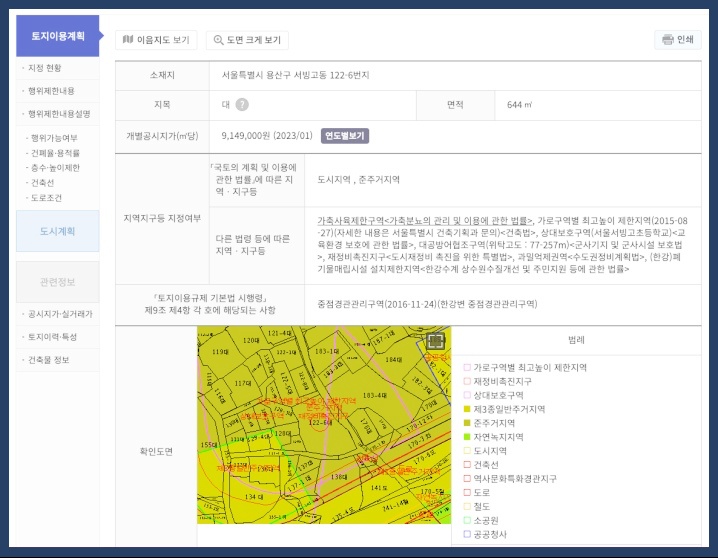
Task: Click parcel 117대 on the map
Action: [243, 383]
